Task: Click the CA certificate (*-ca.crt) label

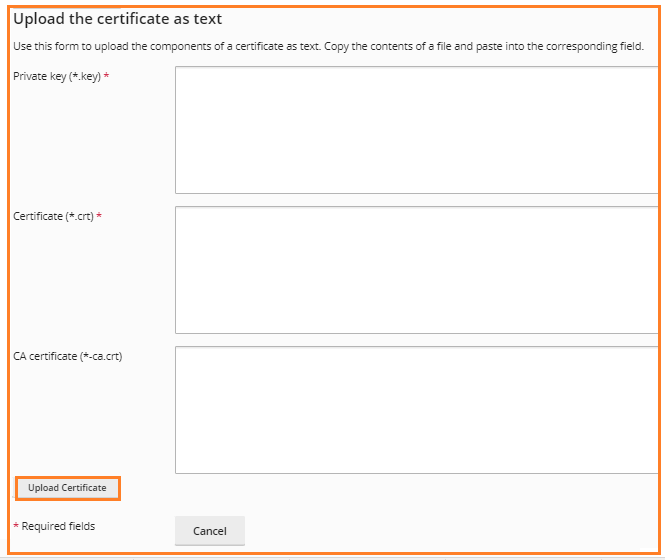Action: (x=68, y=356)
